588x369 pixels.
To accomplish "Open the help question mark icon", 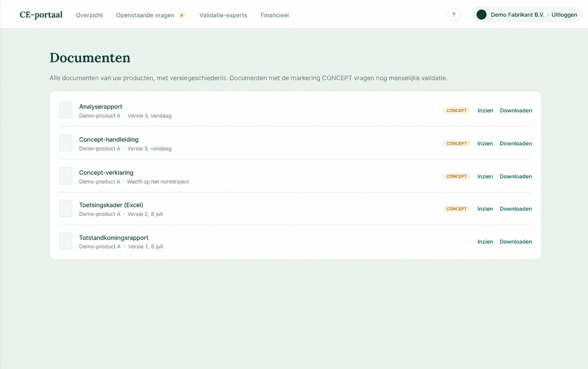I will pyautogui.click(x=454, y=15).
